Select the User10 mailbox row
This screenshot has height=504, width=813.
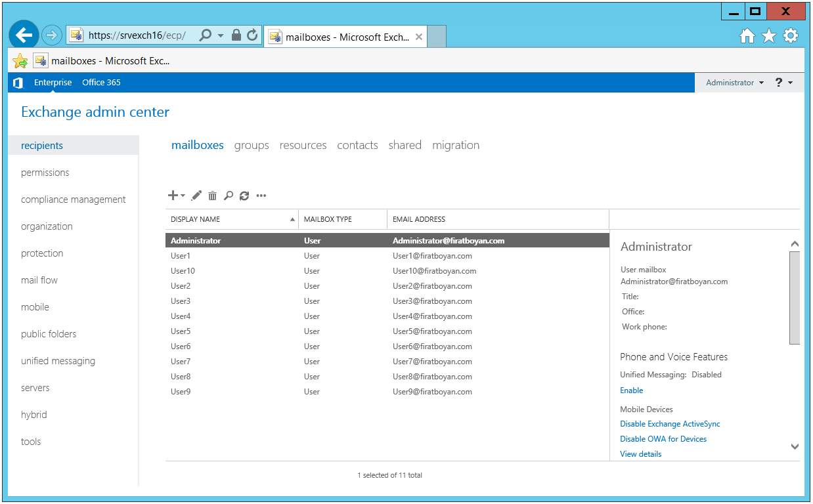click(x=387, y=271)
